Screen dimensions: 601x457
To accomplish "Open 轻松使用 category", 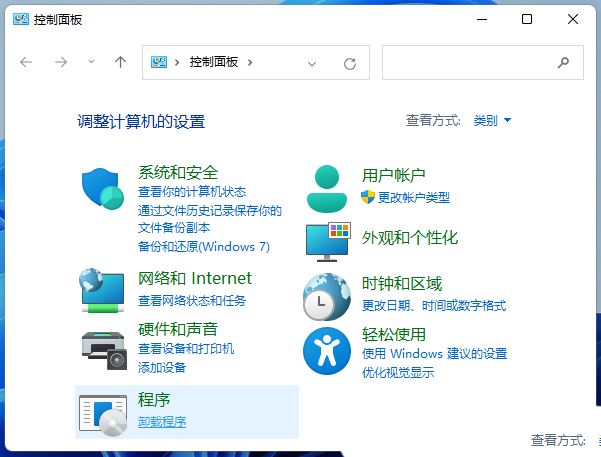I will tap(394, 334).
